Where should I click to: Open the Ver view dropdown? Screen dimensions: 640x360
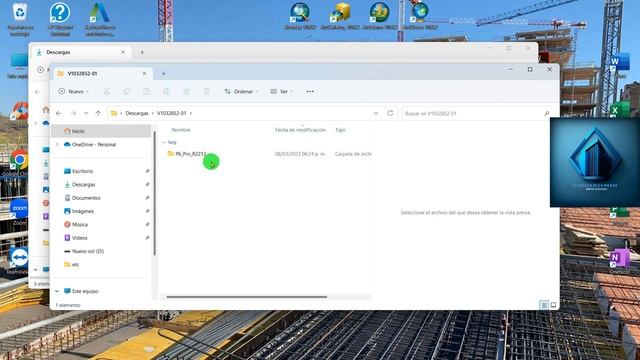point(282,91)
